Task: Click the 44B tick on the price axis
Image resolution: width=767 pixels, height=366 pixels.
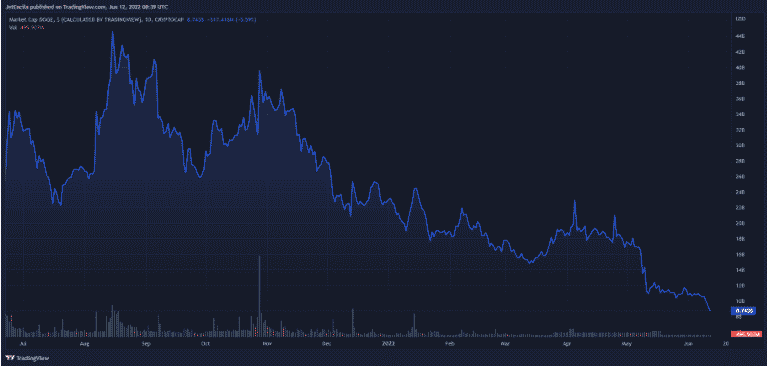Action: pos(740,36)
